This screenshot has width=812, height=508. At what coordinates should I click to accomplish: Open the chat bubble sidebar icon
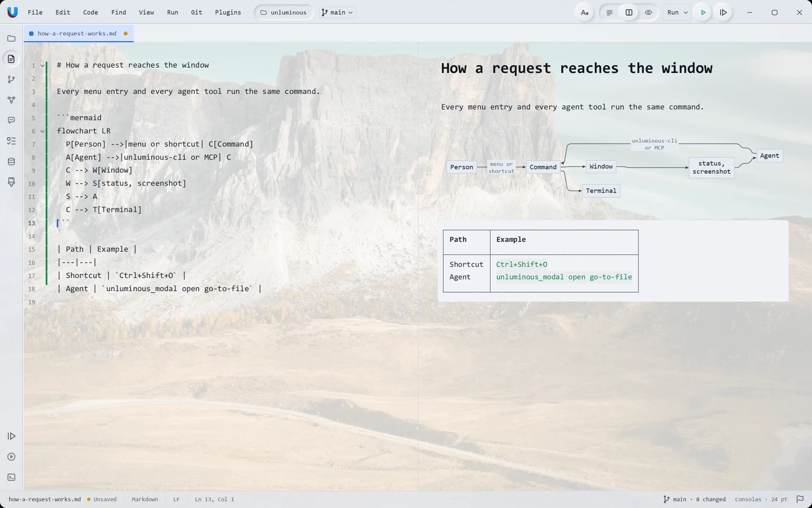11,120
